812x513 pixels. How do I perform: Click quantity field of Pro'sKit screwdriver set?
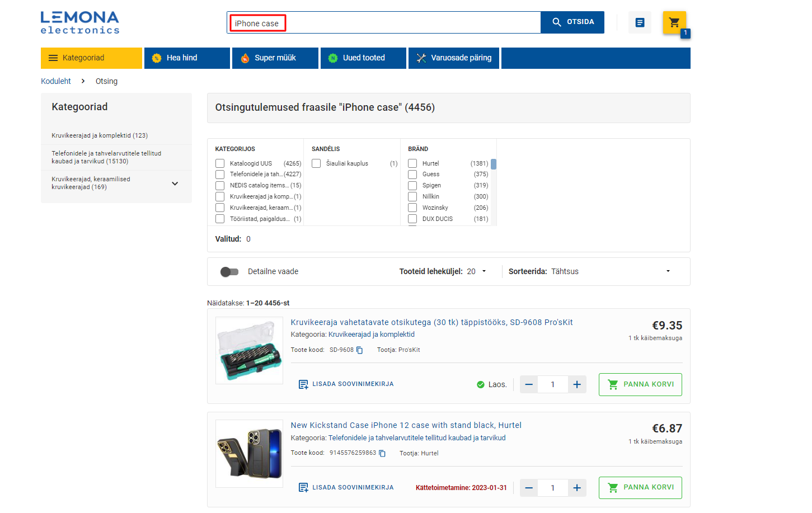[x=553, y=384]
